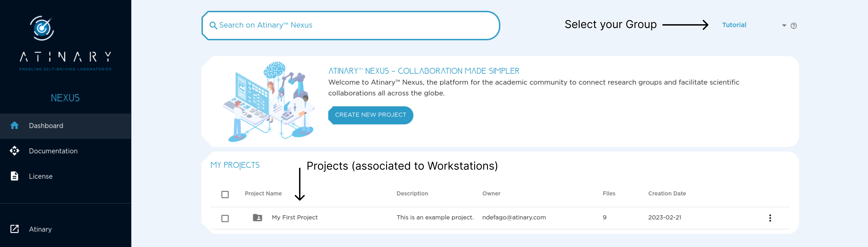Screen dimensions: 868x247
Task: Expand the group dropdown arrow
Action: [784, 26]
